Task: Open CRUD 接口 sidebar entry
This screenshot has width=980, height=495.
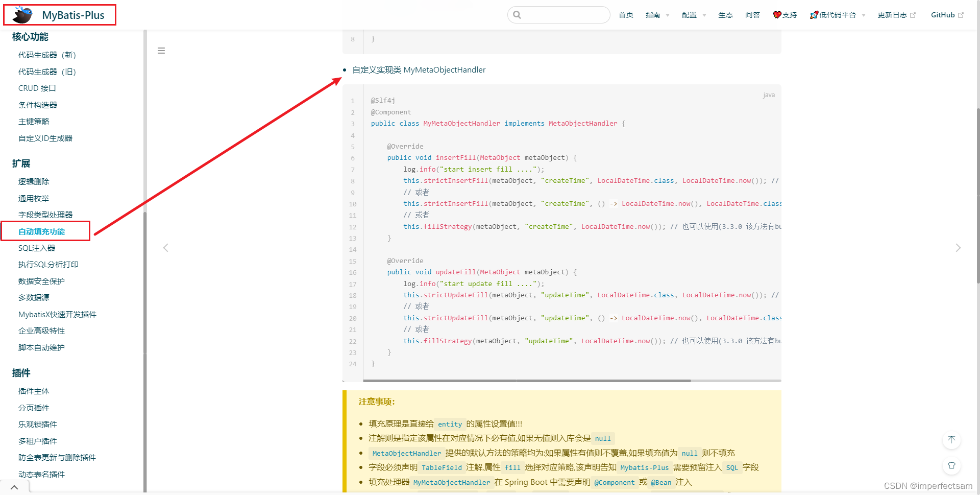Action: tap(37, 88)
